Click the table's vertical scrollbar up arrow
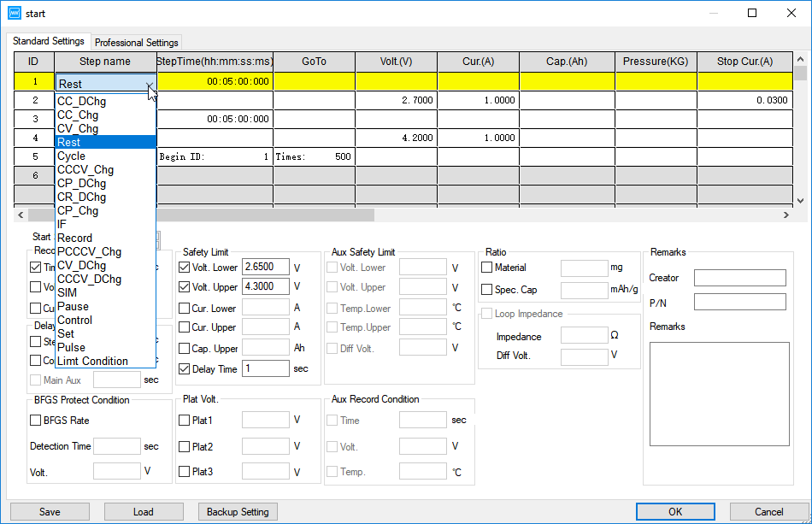 [x=800, y=58]
